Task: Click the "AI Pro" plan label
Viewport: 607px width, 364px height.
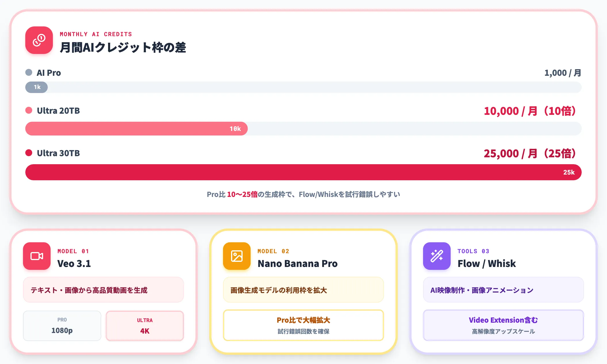Action: click(49, 73)
